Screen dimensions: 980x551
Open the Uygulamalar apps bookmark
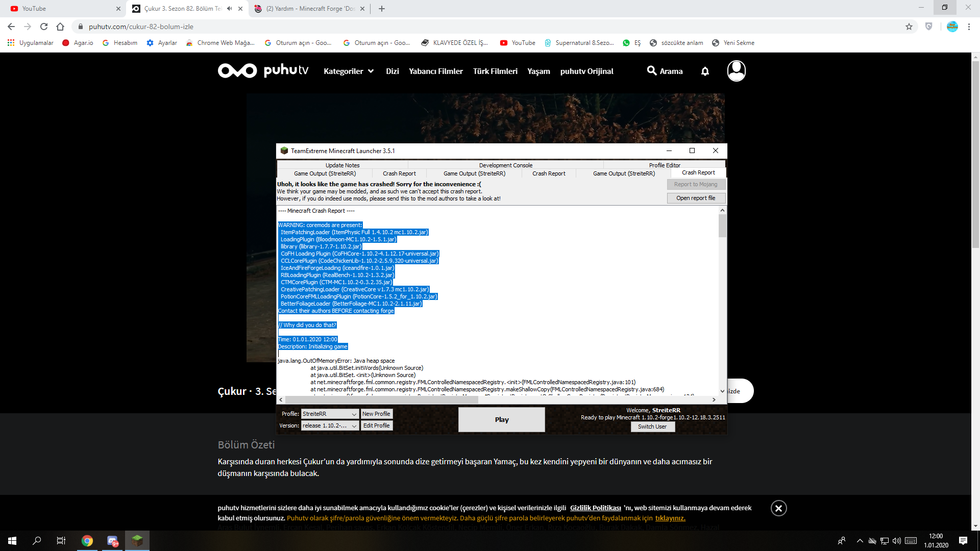pyautogui.click(x=31, y=43)
